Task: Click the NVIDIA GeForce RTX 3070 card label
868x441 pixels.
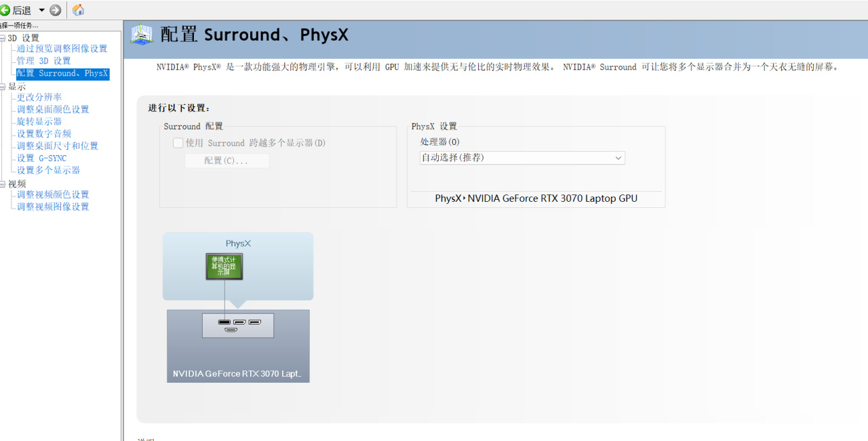Action: point(237,374)
